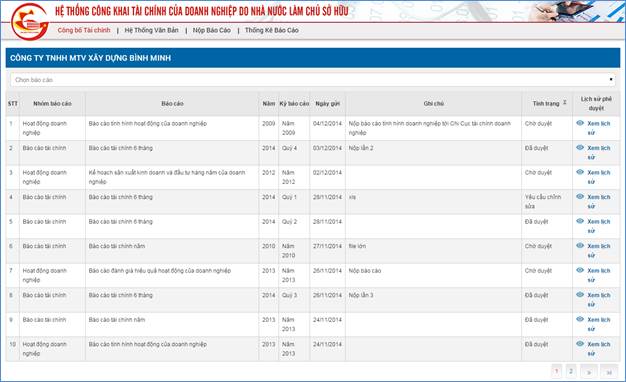Open Hệ Thống Văn Bản menu
This screenshot has height=382, width=626.
[151, 30]
